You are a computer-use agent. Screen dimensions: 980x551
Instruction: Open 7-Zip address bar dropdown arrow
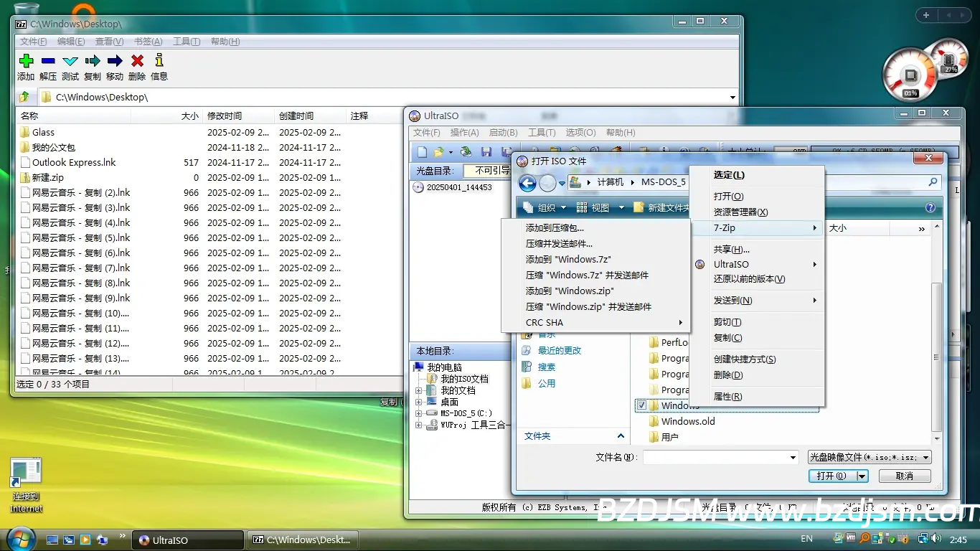click(732, 98)
